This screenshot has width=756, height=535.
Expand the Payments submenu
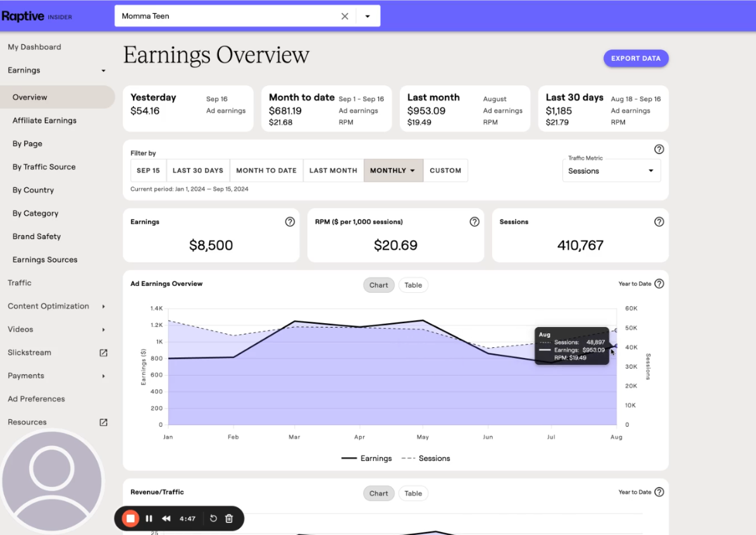click(103, 376)
